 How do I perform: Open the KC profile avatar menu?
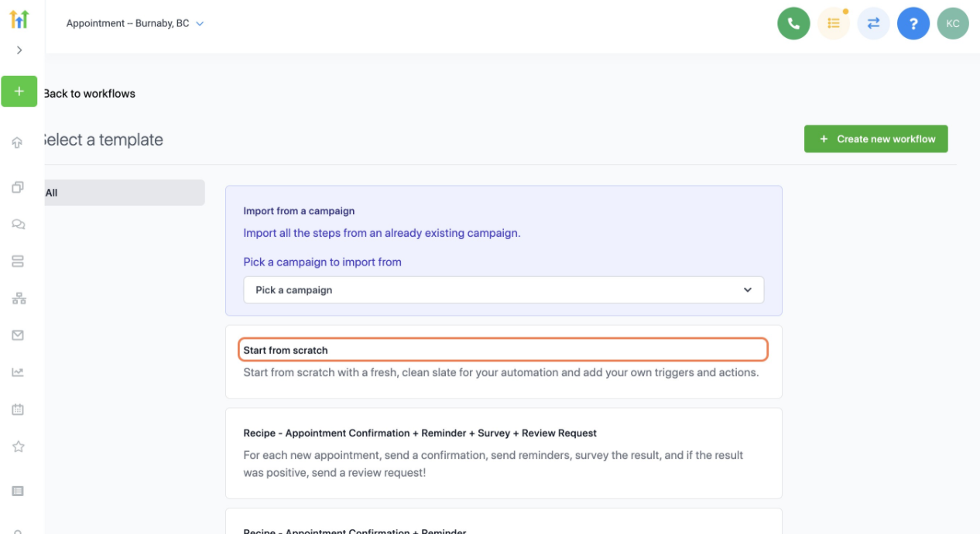tap(953, 23)
